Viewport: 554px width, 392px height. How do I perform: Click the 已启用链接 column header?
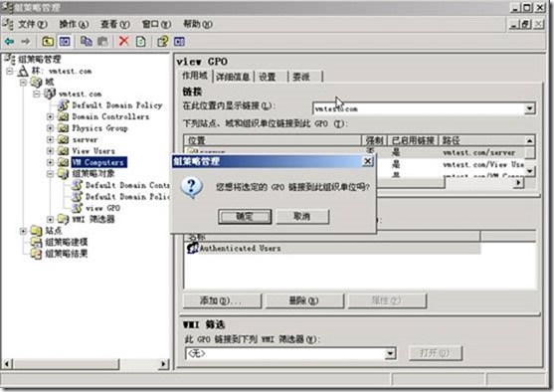coord(413,140)
